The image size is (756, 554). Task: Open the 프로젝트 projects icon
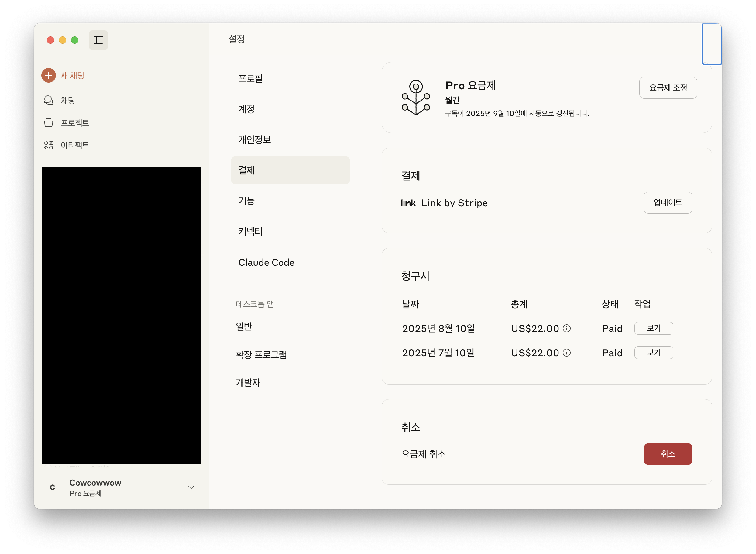point(49,123)
